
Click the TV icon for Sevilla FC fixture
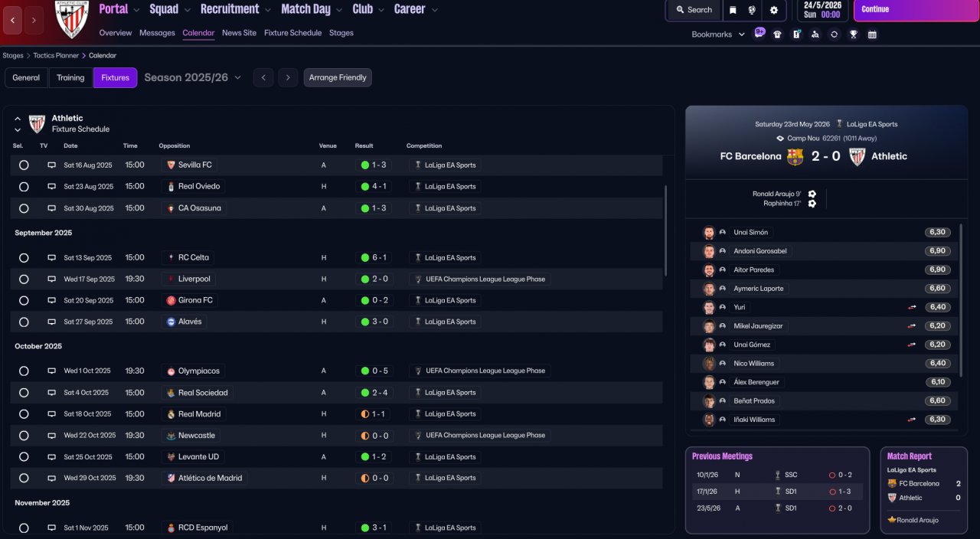point(52,165)
